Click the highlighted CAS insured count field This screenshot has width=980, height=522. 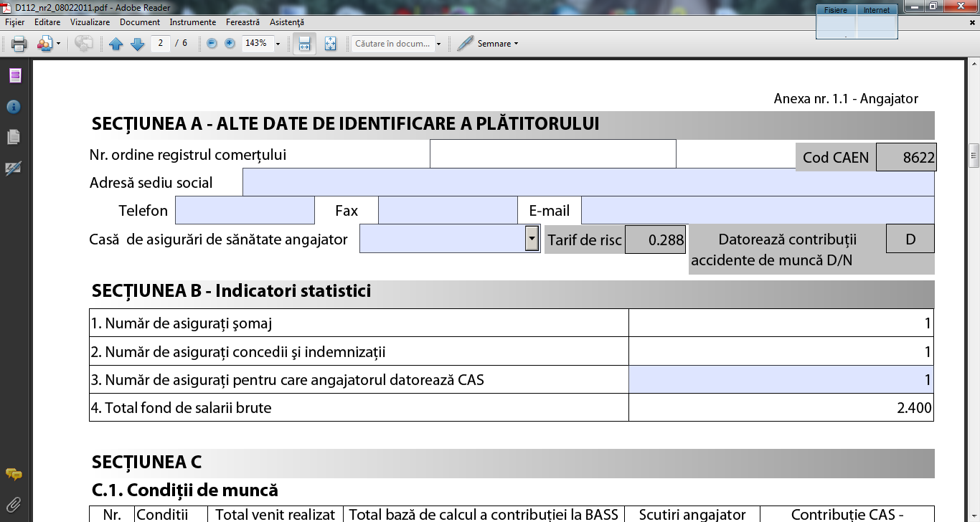781,379
